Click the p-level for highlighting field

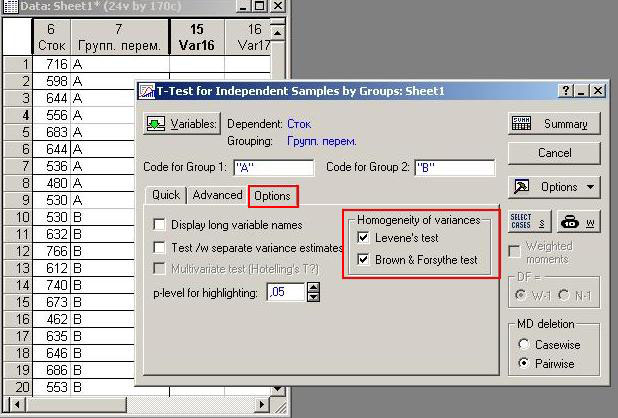(286, 292)
